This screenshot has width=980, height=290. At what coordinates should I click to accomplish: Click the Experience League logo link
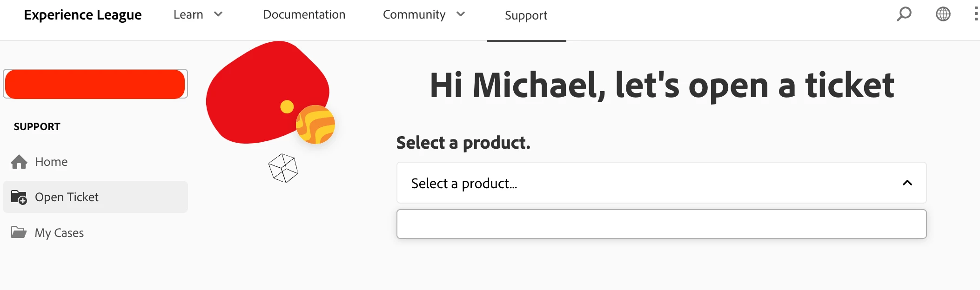click(x=83, y=15)
